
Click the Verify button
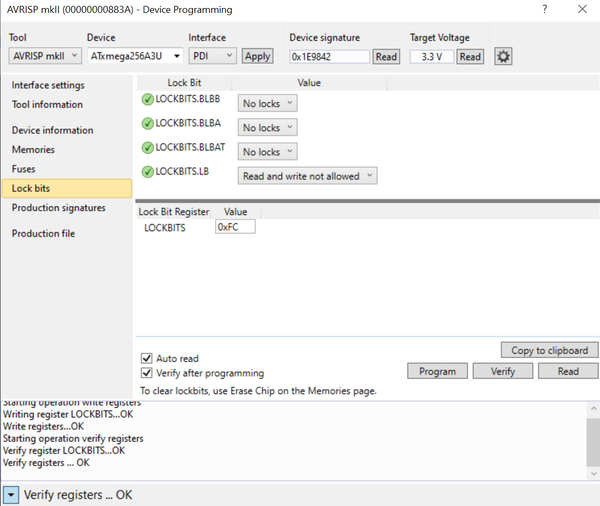click(503, 371)
